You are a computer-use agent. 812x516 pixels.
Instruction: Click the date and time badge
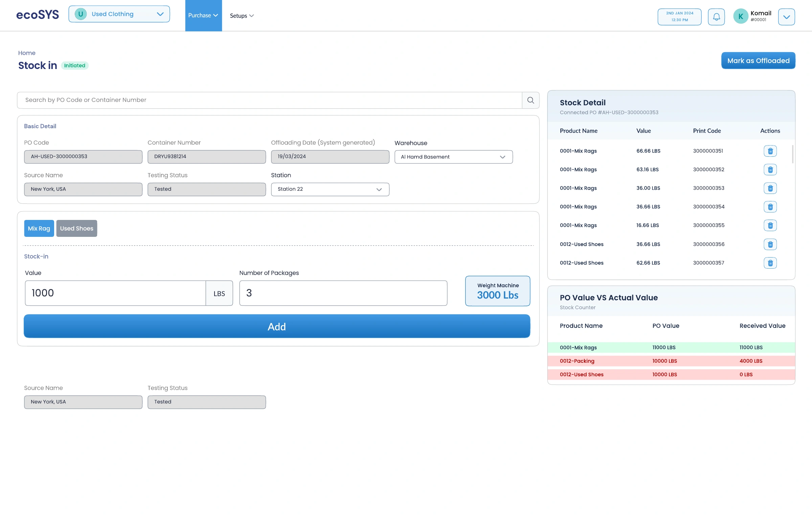[x=679, y=17]
